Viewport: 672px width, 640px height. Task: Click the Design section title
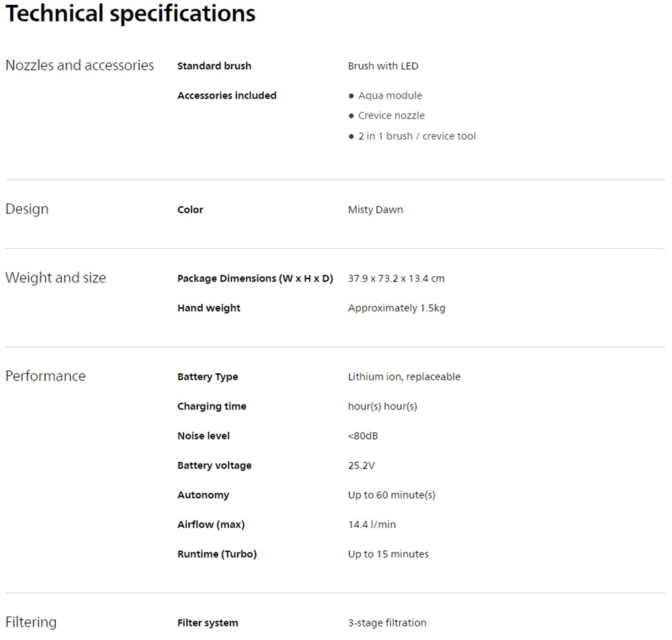click(27, 209)
